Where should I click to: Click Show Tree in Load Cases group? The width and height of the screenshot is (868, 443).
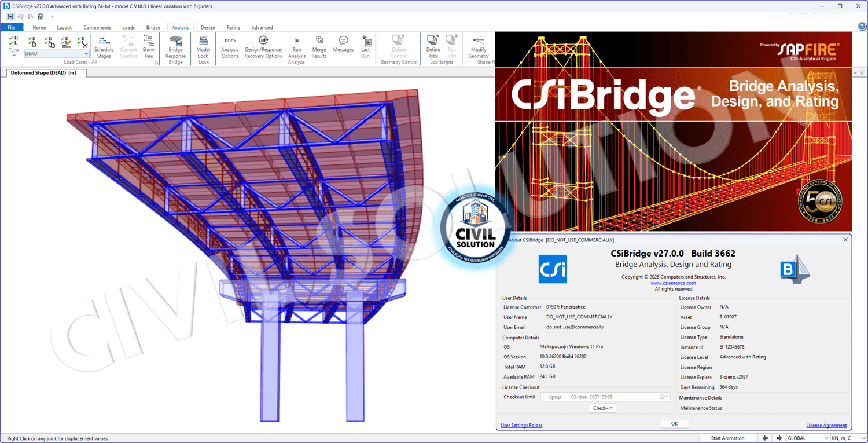point(149,47)
